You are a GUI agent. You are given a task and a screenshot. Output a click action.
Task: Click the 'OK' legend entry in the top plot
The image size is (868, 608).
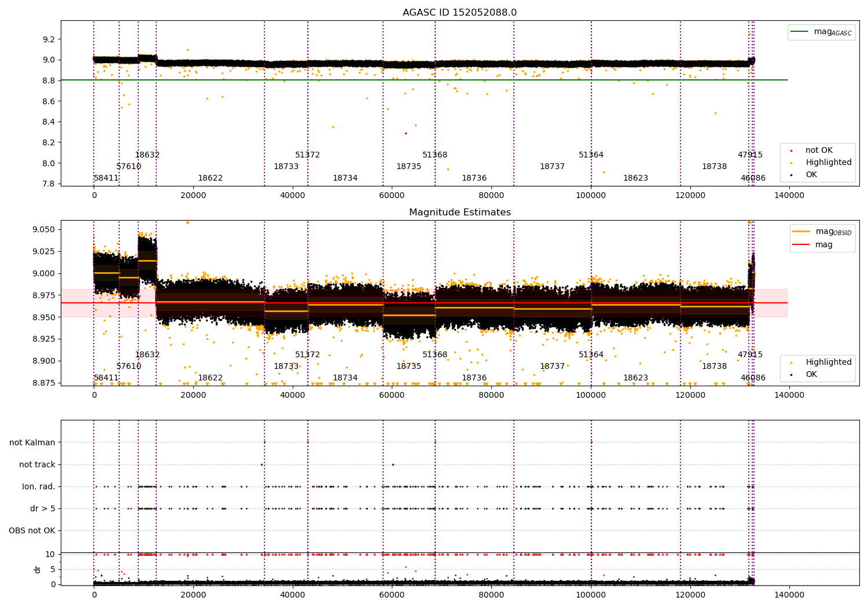coord(811,175)
